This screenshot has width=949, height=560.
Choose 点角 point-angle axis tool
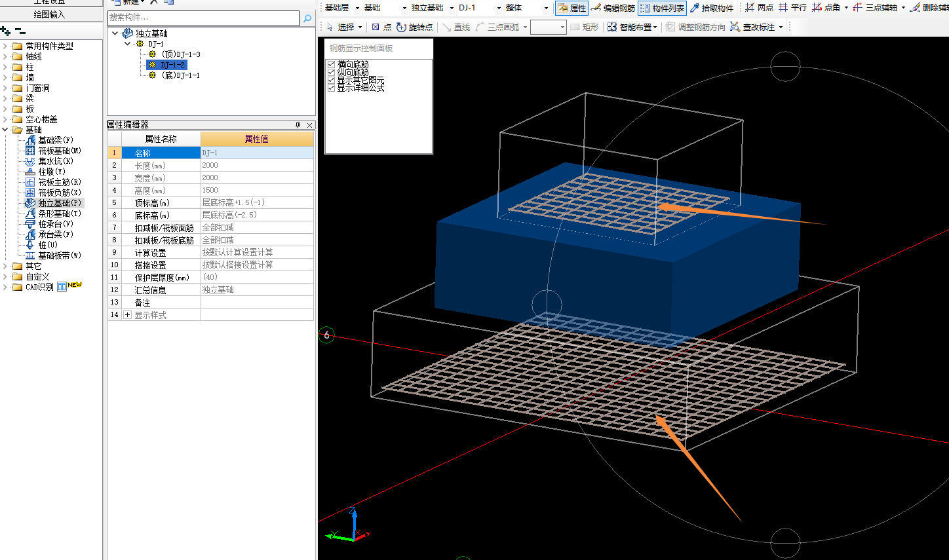(x=826, y=8)
